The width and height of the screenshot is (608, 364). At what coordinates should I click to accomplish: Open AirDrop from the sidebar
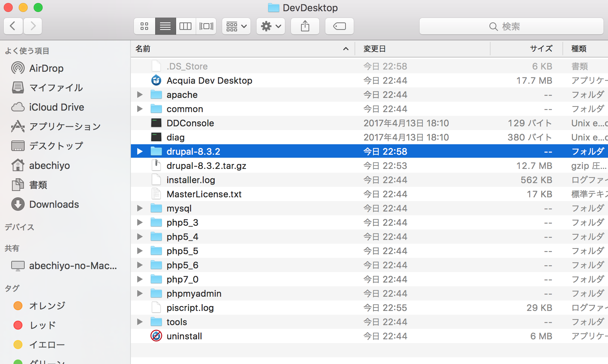[46, 68]
